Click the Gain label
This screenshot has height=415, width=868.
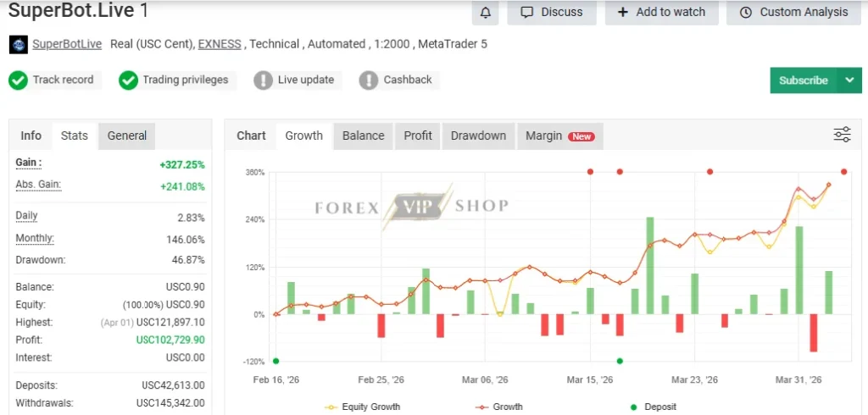click(29, 163)
